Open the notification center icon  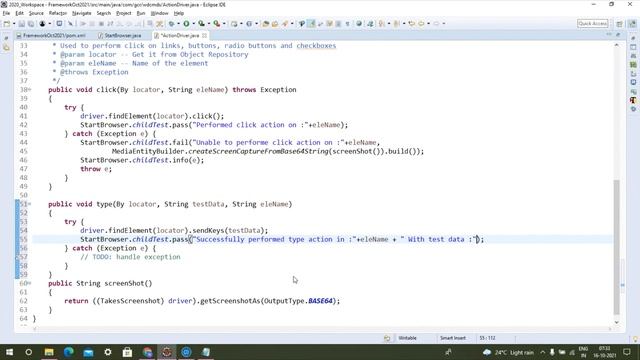[x=627, y=352]
